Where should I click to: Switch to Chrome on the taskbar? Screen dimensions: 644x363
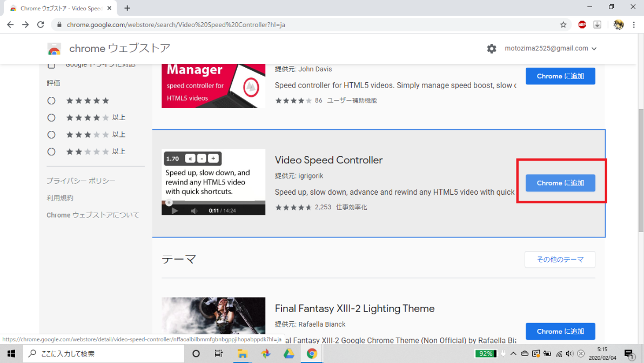click(x=312, y=354)
